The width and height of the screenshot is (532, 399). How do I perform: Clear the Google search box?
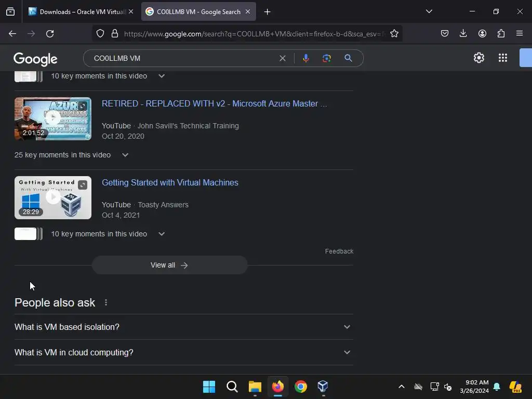282,58
